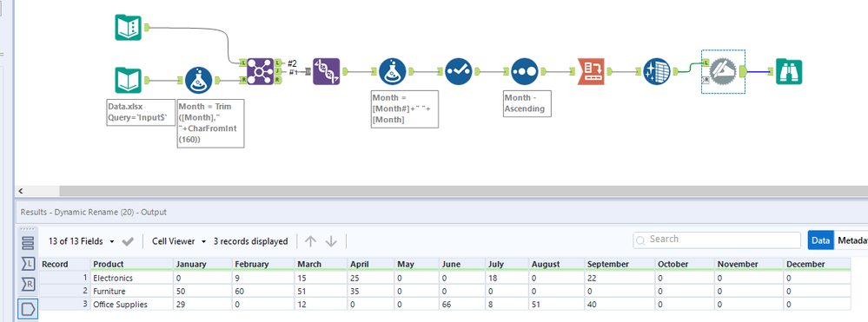Select Office Supplies June value 66
This screenshot has height=322, width=868.
(x=462, y=305)
